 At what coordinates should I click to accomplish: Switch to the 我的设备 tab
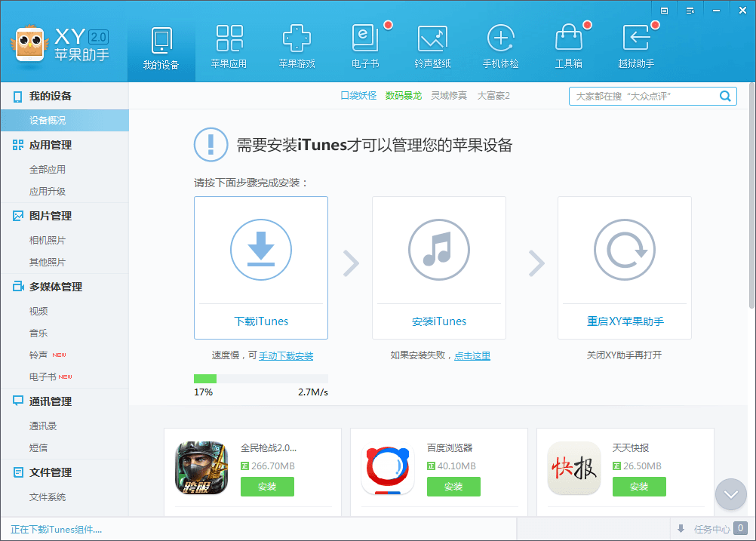pos(161,46)
